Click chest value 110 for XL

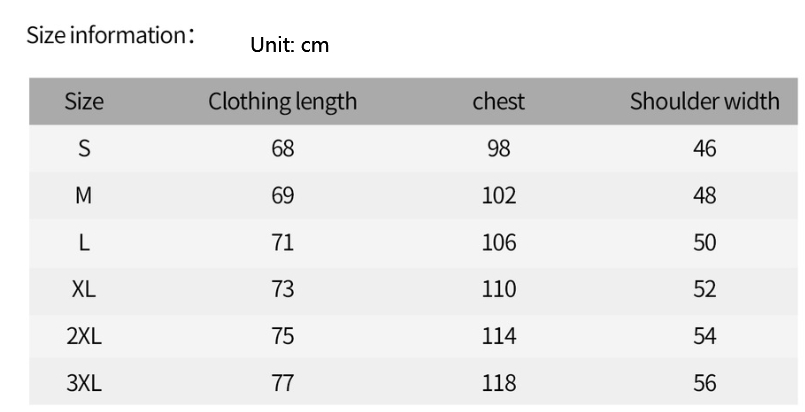[498, 290]
